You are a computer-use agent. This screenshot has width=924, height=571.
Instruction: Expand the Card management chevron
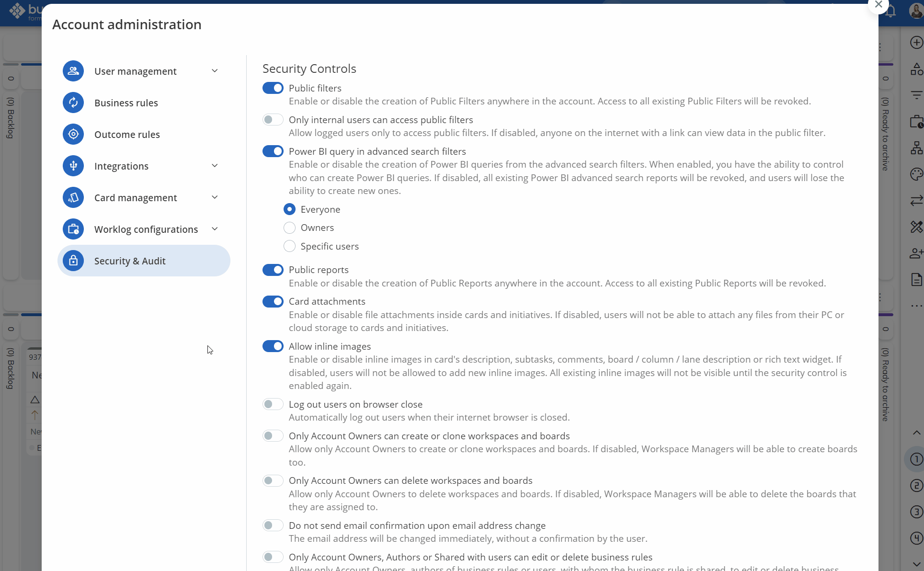[215, 197]
